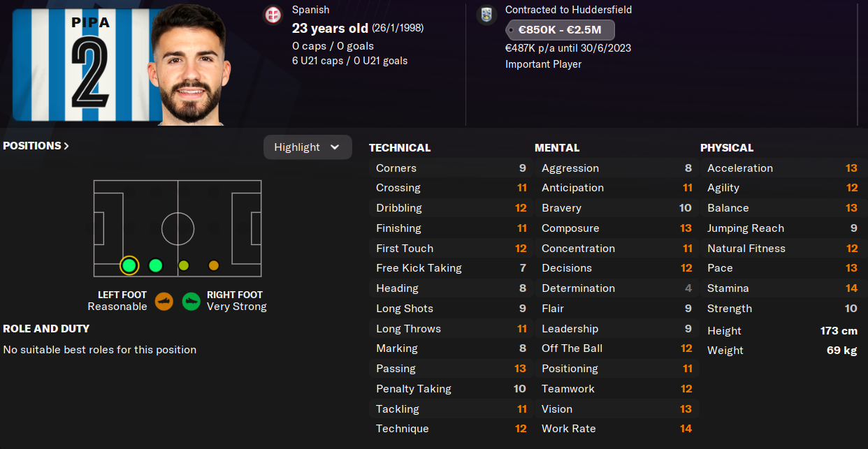Screen dimensions: 868x449
Task: Expand the POSITIONS section chevron
Action: [66, 146]
